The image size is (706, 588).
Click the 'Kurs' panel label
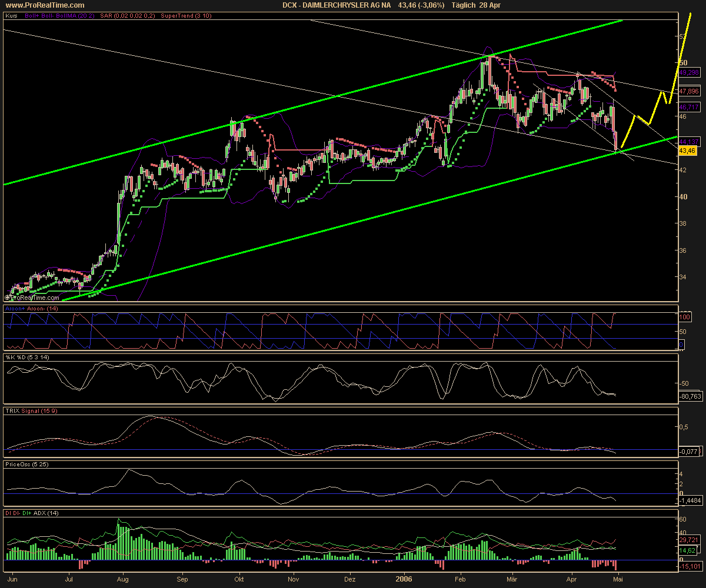point(11,16)
